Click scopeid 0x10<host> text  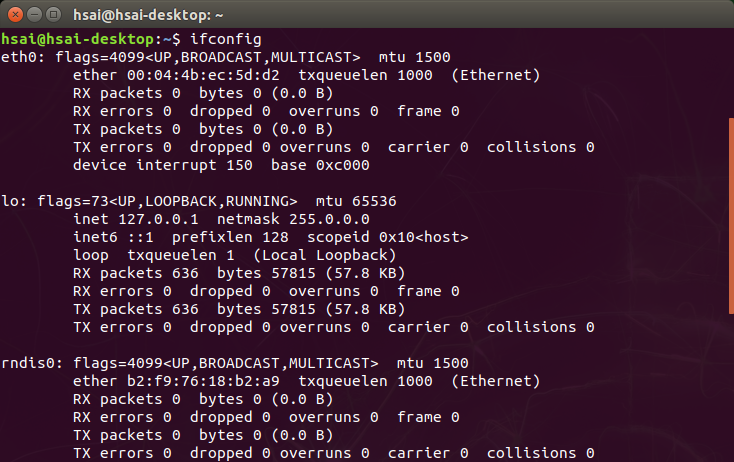(x=388, y=237)
